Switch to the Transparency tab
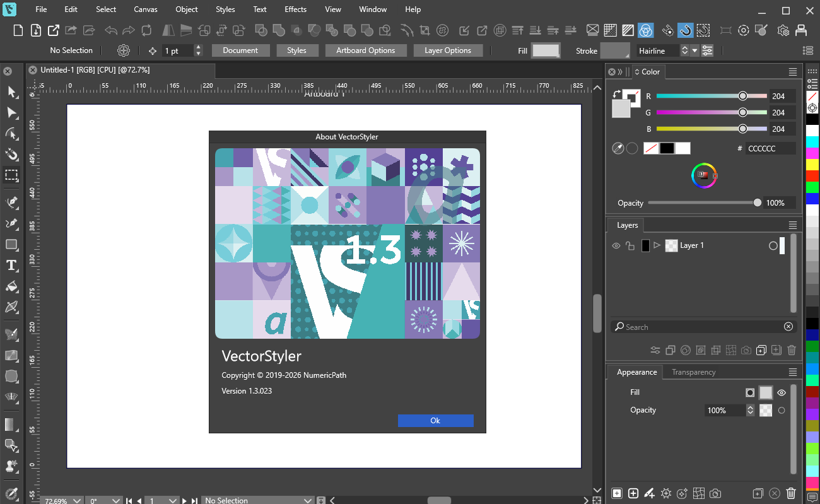Image resolution: width=820 pixels, height=504 pixels. point(693,372)
